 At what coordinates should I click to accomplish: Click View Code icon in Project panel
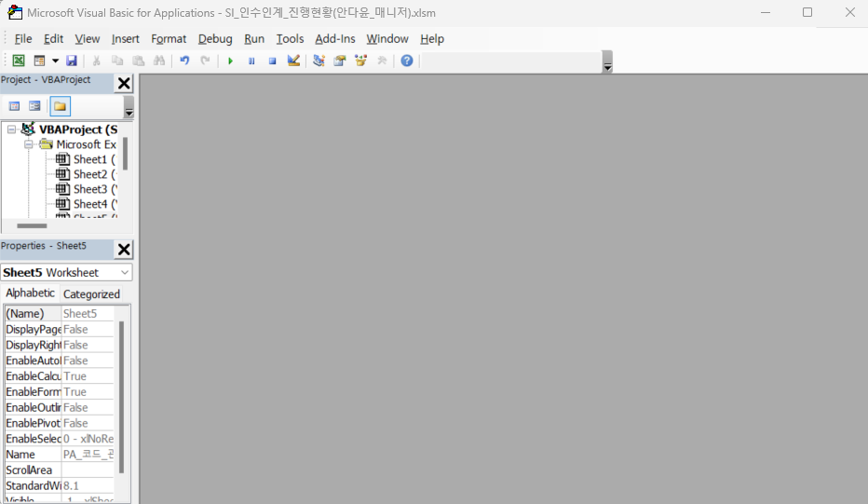point(14,106)
